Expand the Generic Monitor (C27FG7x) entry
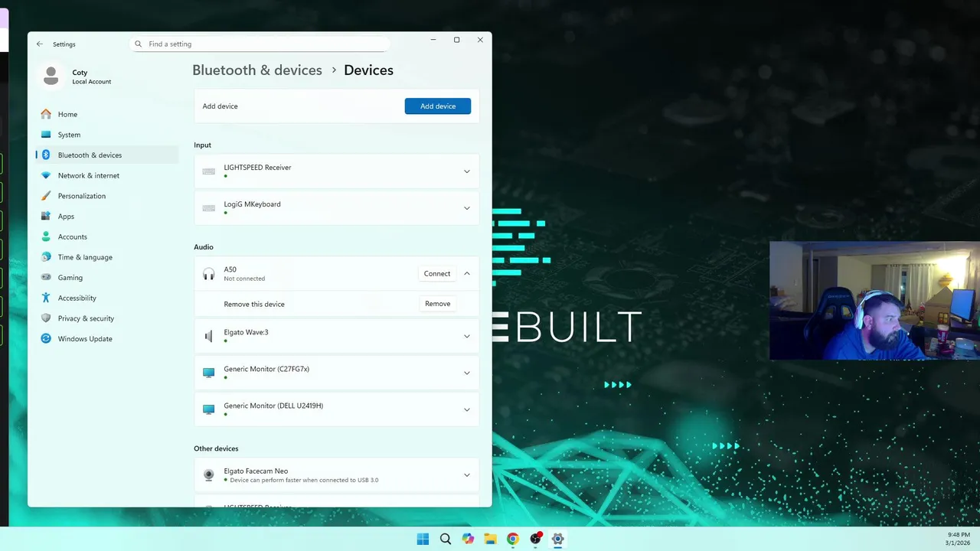Viewport: 980px width, 551px height. point(467,373)
